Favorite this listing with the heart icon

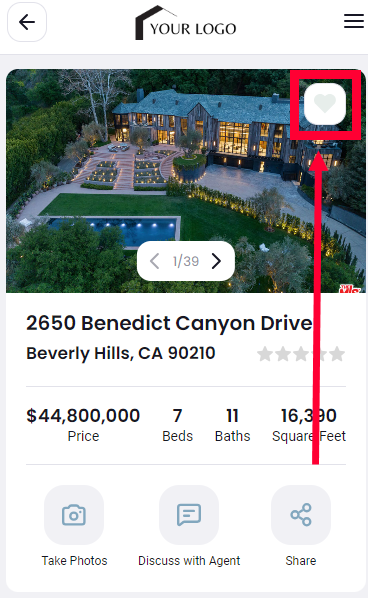pos(325,104)
